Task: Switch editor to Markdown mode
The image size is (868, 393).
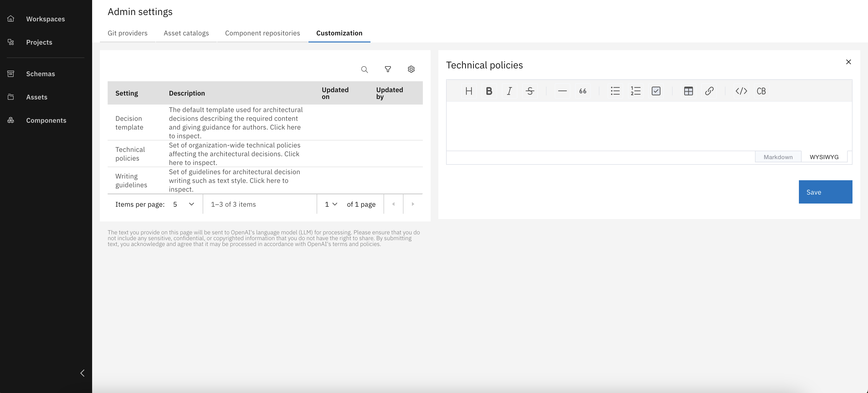Action: click(x=778, y=157)
